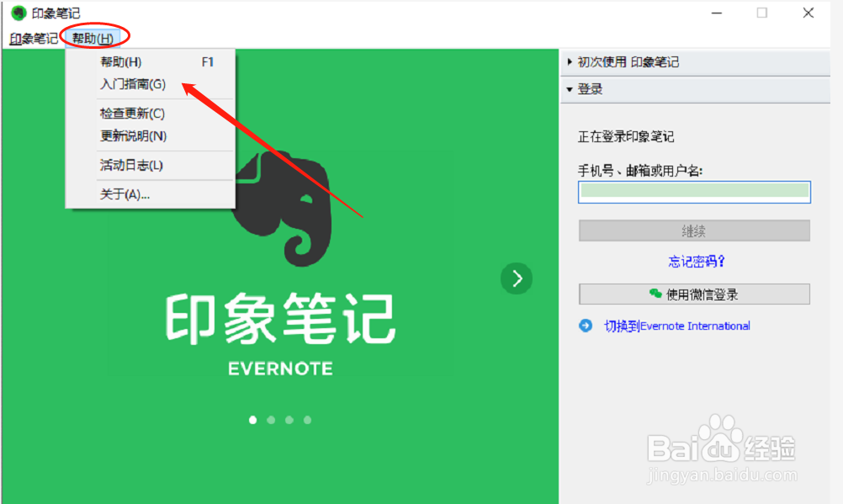Minimize the 印象笔记 window

click(x=717, y=13)
